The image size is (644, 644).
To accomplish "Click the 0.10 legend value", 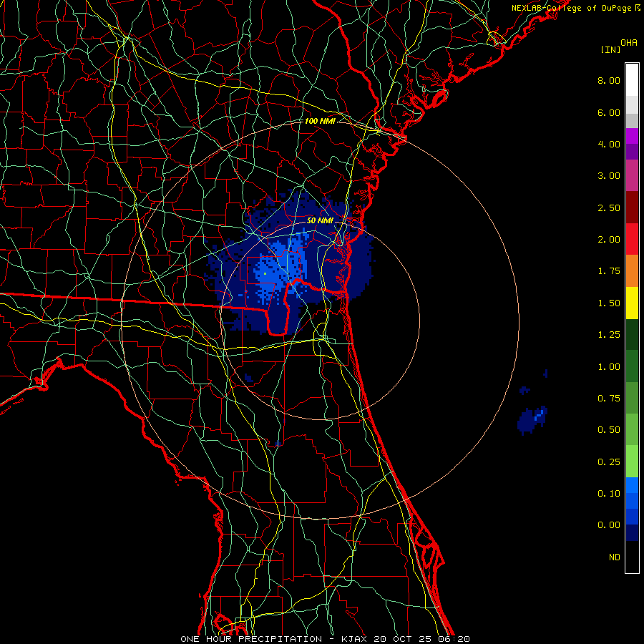I will [609, 494].
